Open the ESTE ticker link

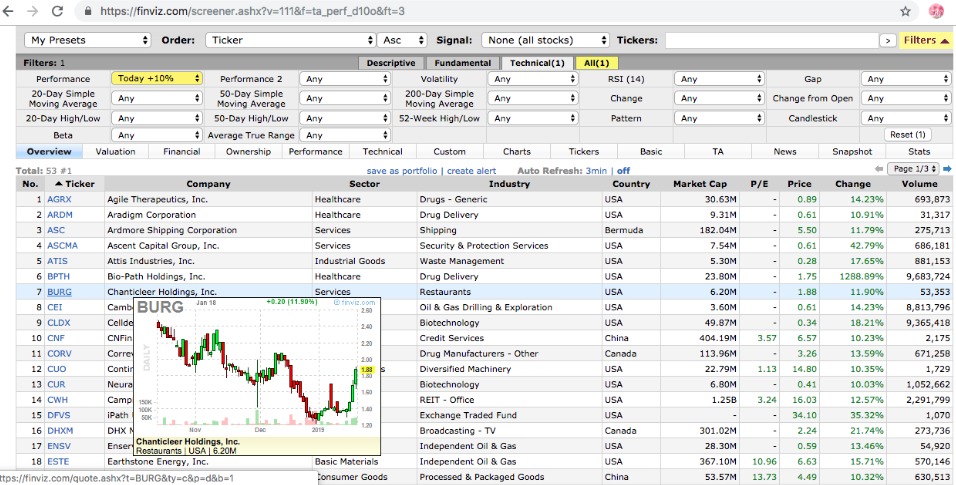click(x=58, y=461)
